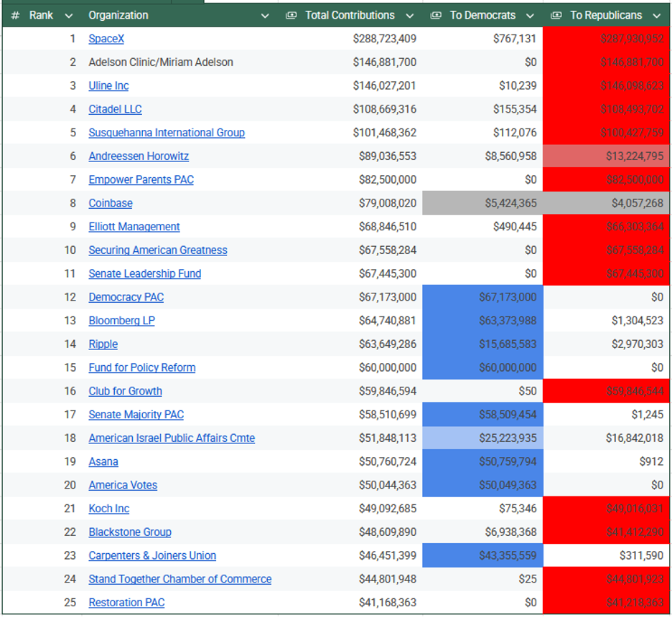Follow the America Votes link

[x=123, y=486]
